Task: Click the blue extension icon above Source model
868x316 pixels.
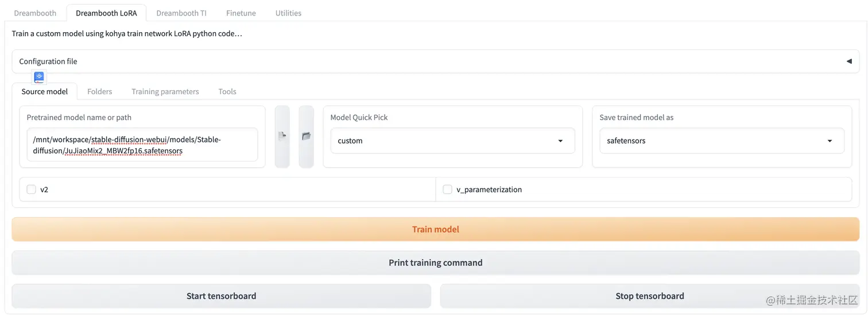Action: 39,77
